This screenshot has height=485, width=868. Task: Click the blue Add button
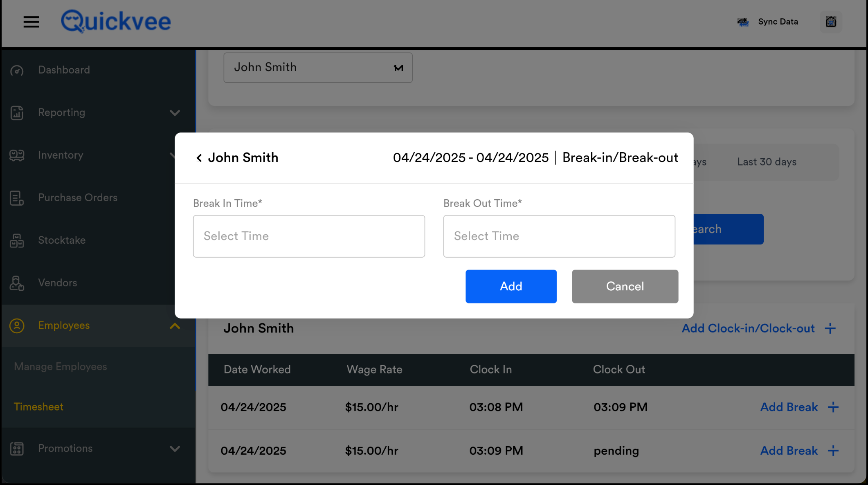pyautogui.click(x=511, y=286)
